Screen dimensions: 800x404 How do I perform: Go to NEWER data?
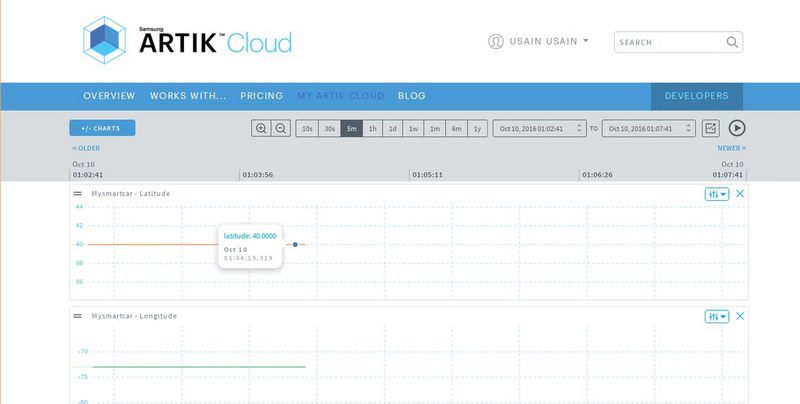tap(732, 148)
